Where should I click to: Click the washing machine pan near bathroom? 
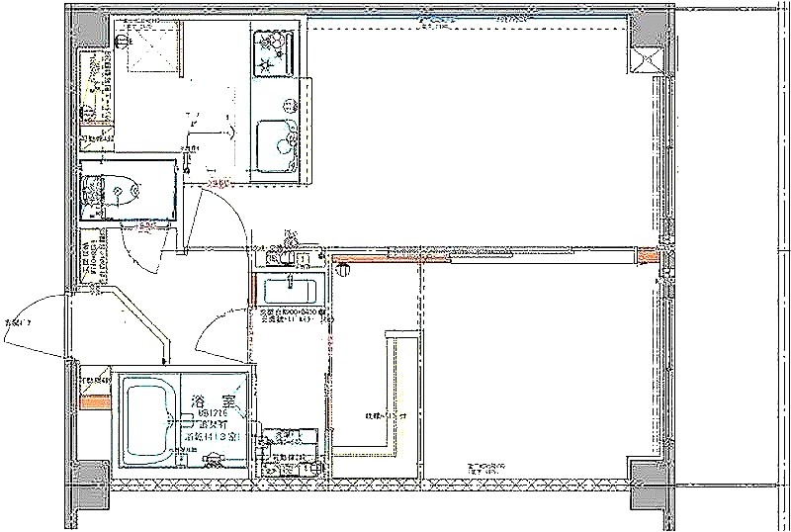(289, 441)
